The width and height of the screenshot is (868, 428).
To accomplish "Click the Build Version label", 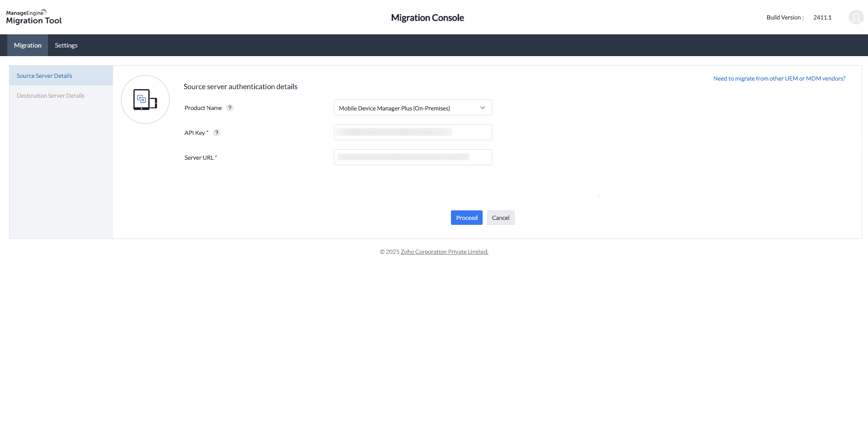I will (785, 17).
